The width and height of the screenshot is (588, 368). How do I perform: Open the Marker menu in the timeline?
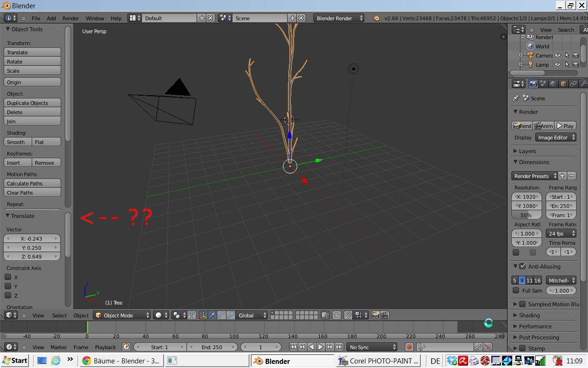58,347
